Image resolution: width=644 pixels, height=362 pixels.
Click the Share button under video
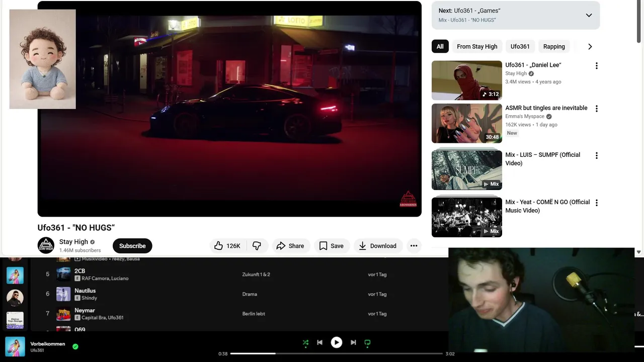pos(290,246)
